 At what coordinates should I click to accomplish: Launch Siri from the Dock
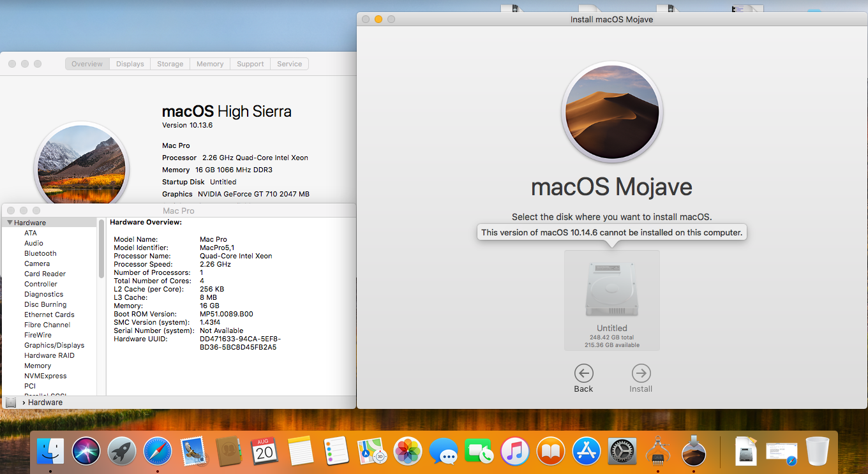pyautogui.click(x=86, y=452)
